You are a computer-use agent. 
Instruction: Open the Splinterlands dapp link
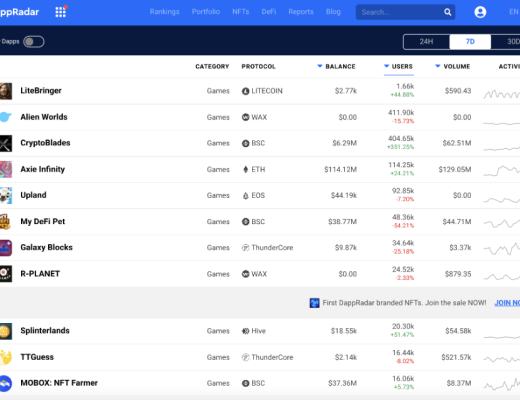click(x=45, y=331)
